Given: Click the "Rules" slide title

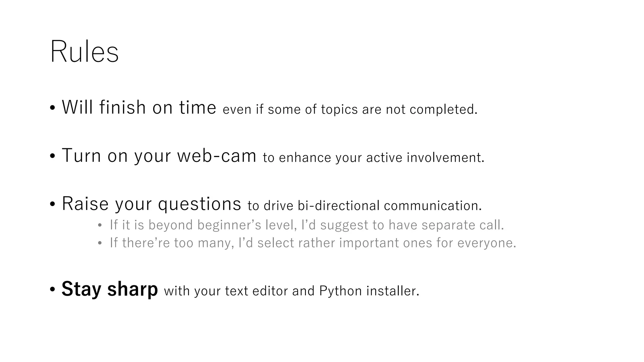Looking at the screenshot, I should click(x=84, y=52).
